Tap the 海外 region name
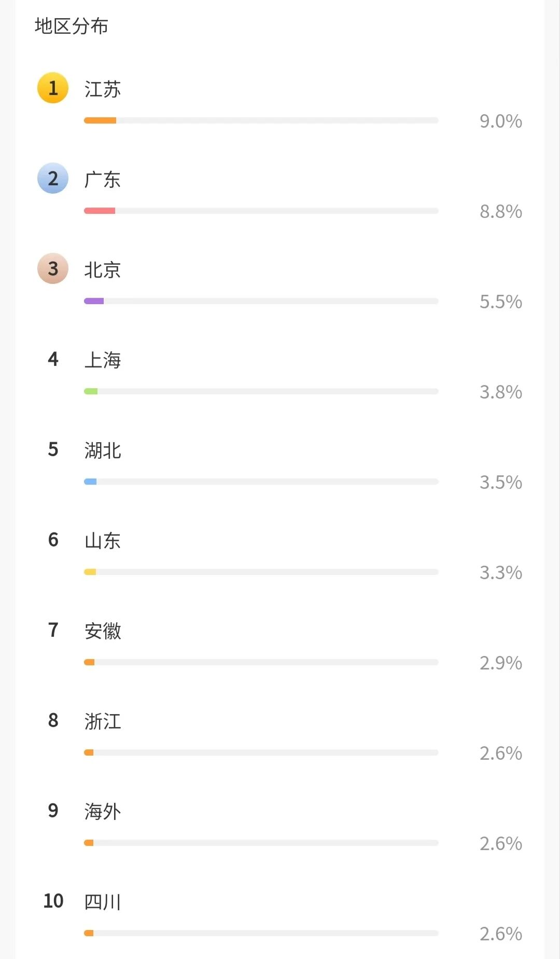The height and width of the screenshot is (959, 560). (x=103, y=812)
